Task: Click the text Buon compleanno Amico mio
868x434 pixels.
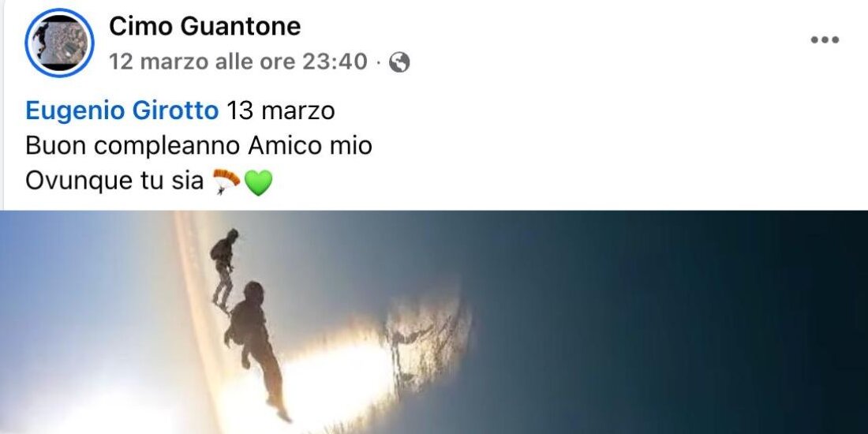Action: point(199,146)
